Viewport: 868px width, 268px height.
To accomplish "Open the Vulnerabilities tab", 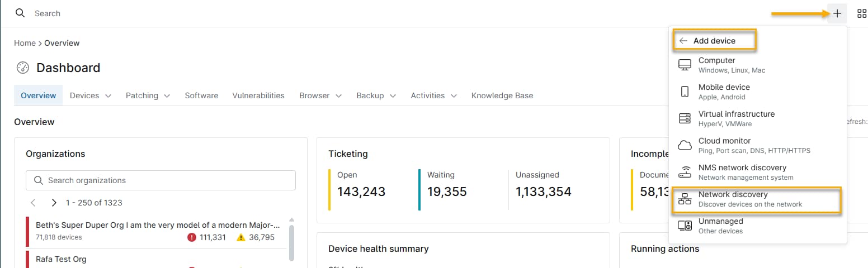I will click(x=258, y=95).
